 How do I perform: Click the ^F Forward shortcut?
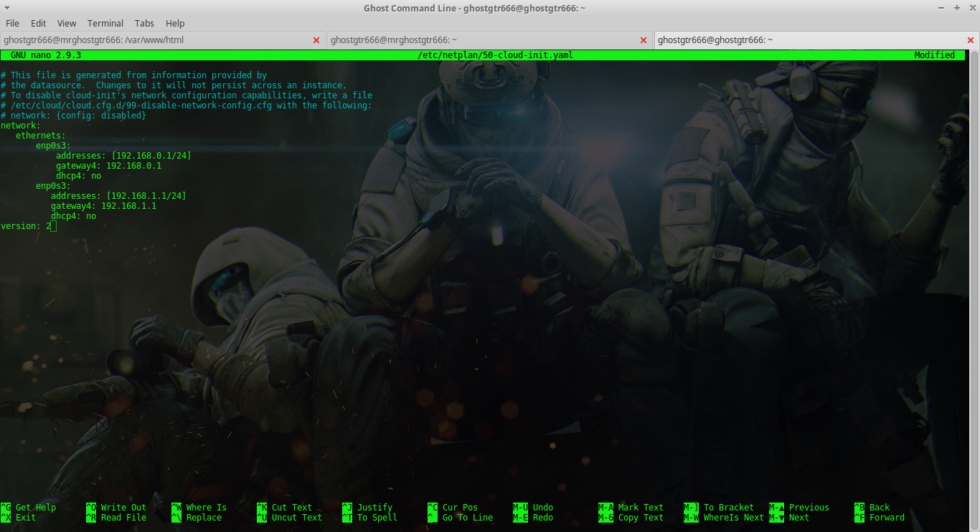pos(880,517)
